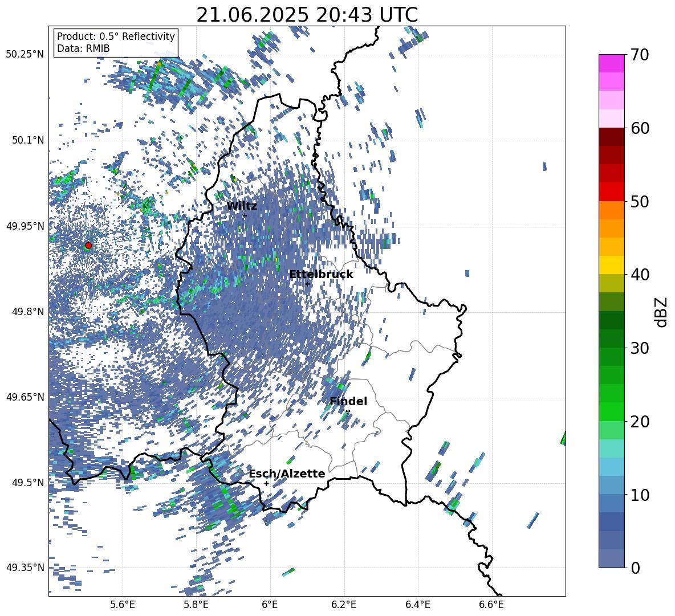Screen dimensions: 675x616
Task: Click the Findel location label
Action: (x=348, y=401)
